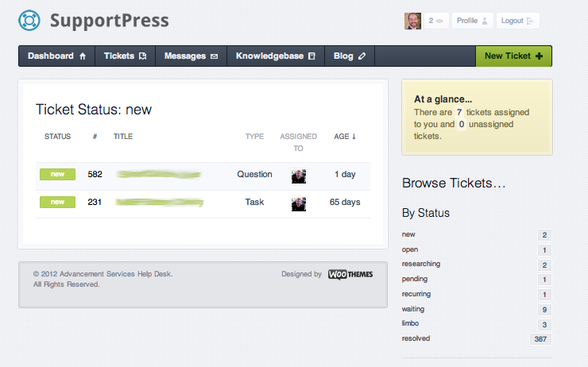Open the blurred title of ticket 231
Viewport: 588px width, 367px height.
pyautogui.click(x=160, y=203)
